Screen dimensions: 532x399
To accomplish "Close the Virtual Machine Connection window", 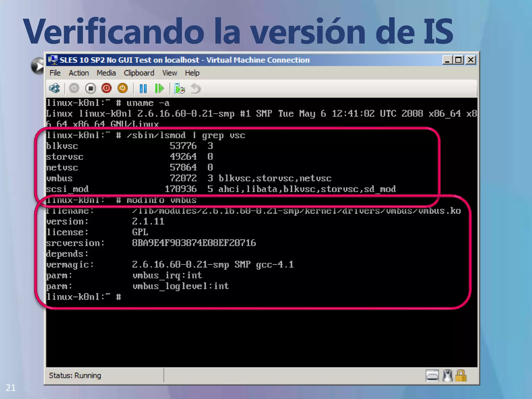I will point(470,60).
